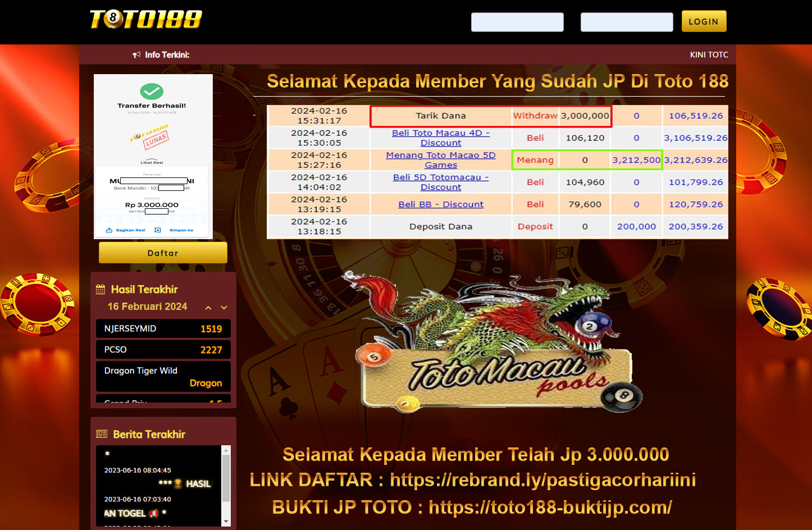This screenshot has height=530, width=812.
Task: Click the Hasil Terakhir calendar icon
Action: pos(101,290)
